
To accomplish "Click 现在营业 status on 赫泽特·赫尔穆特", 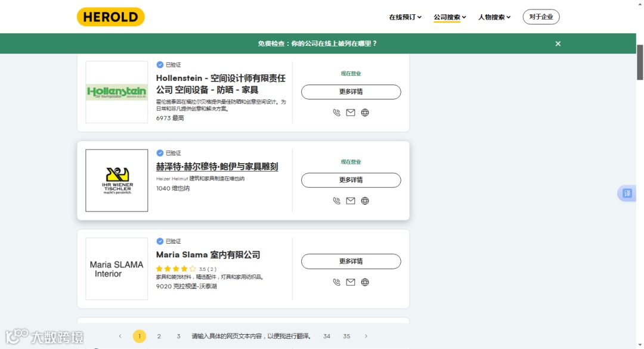I will tap(351, 162).
